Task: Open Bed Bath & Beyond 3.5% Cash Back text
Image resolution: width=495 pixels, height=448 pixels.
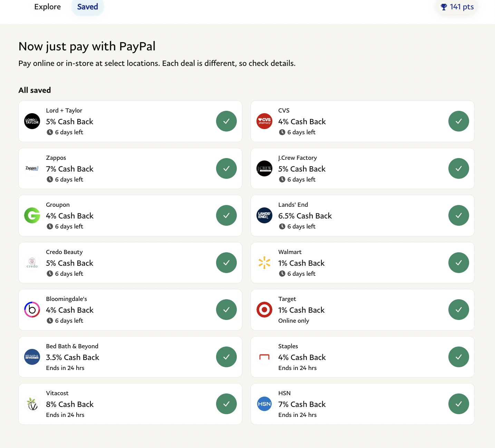Action: 72,357
